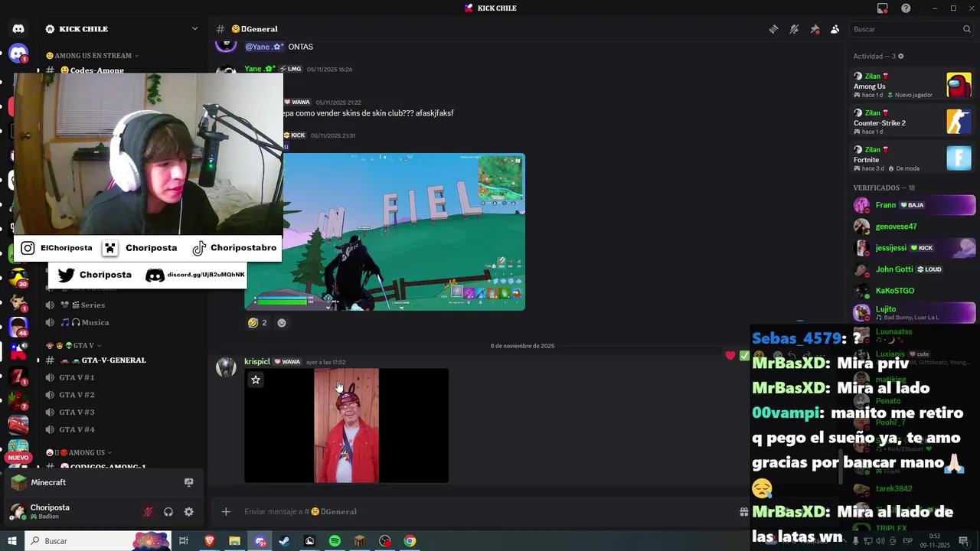Toggle notification mute icon in channel header
The height and width of the screenshot is (551, 980).
pos(794,29)
